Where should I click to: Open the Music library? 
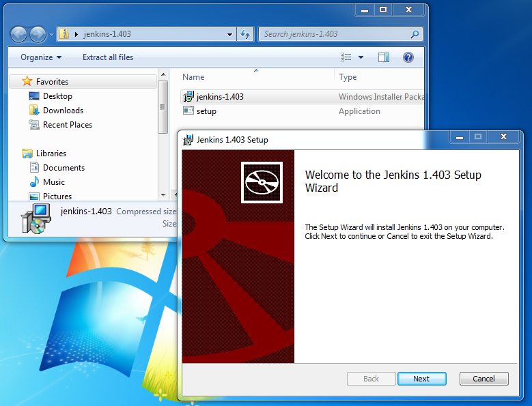click(x=53, y=182)
